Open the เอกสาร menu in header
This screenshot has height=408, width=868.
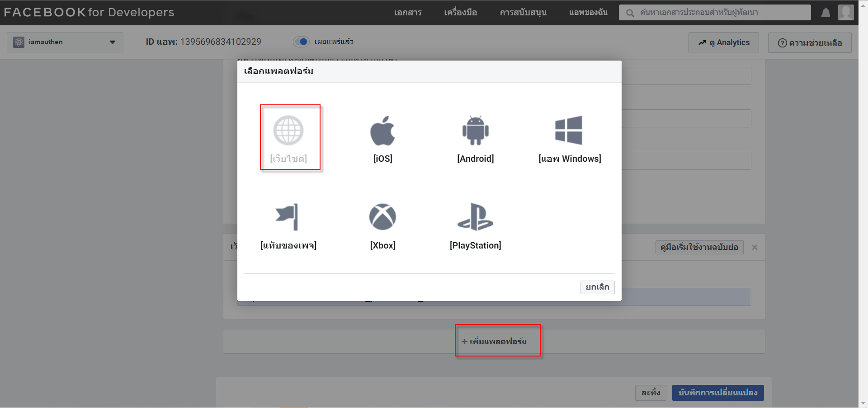pos(408,13)
